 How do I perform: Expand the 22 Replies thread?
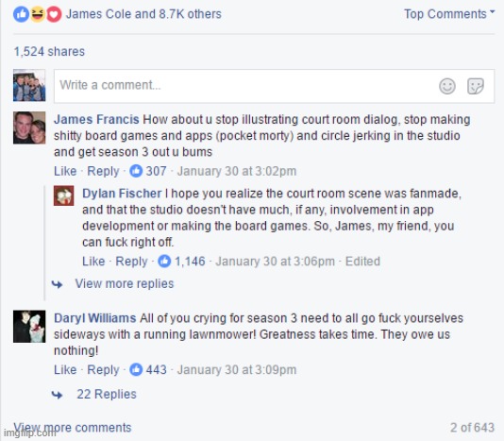coord(107,394)
